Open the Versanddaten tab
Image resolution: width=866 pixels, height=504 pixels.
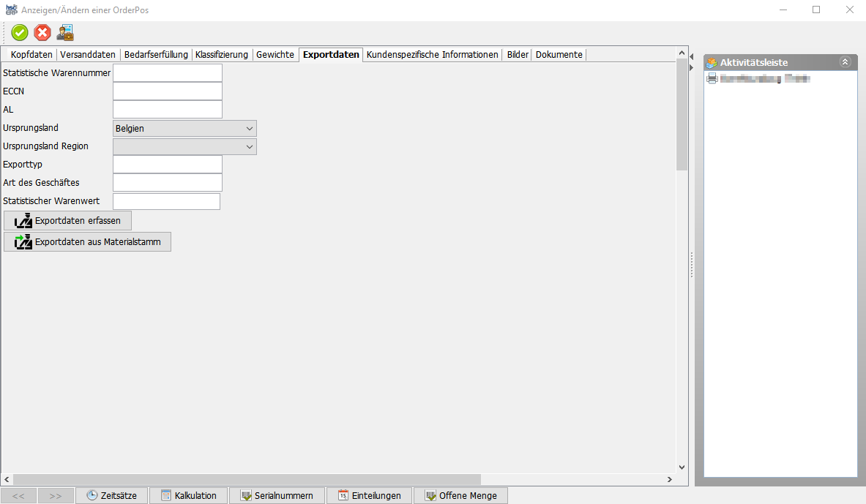pyautogui.click(x=88, y=55)
